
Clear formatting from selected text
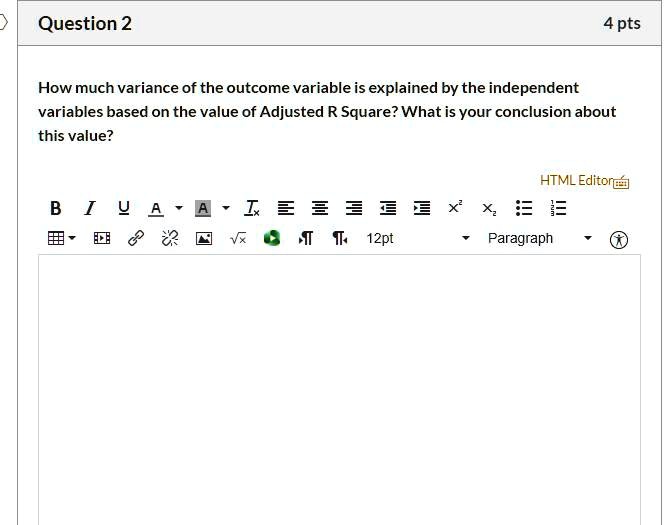pyautogui.click(x=251, y=208)
